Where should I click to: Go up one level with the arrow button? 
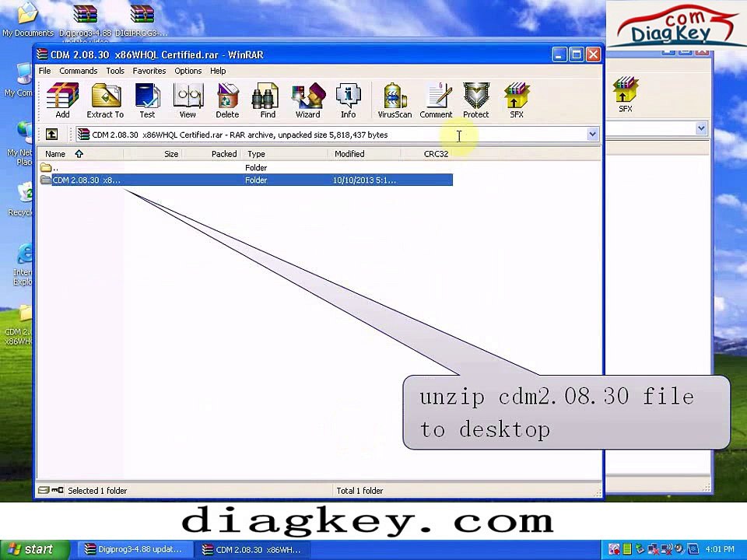(51, 135)
